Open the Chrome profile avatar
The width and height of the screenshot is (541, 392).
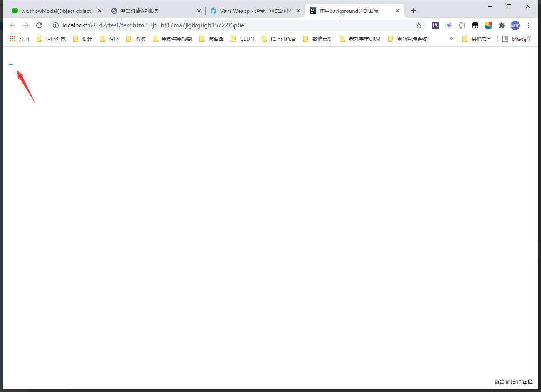(x=515, y=25)
